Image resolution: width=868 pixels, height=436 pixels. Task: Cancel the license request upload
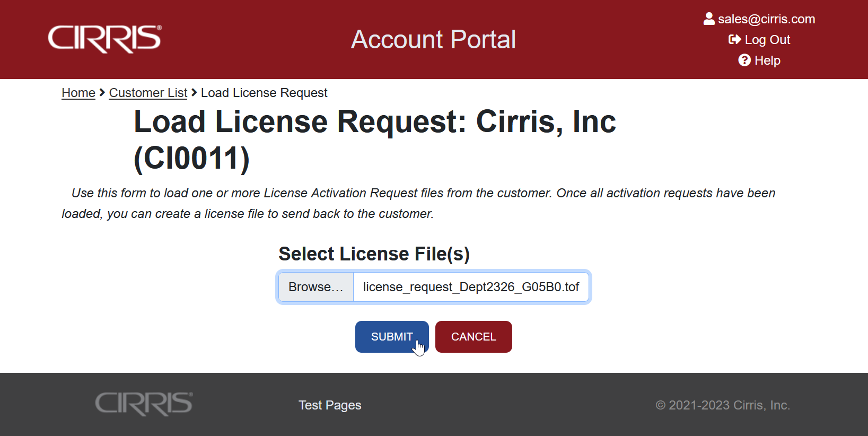click(474, 337)
